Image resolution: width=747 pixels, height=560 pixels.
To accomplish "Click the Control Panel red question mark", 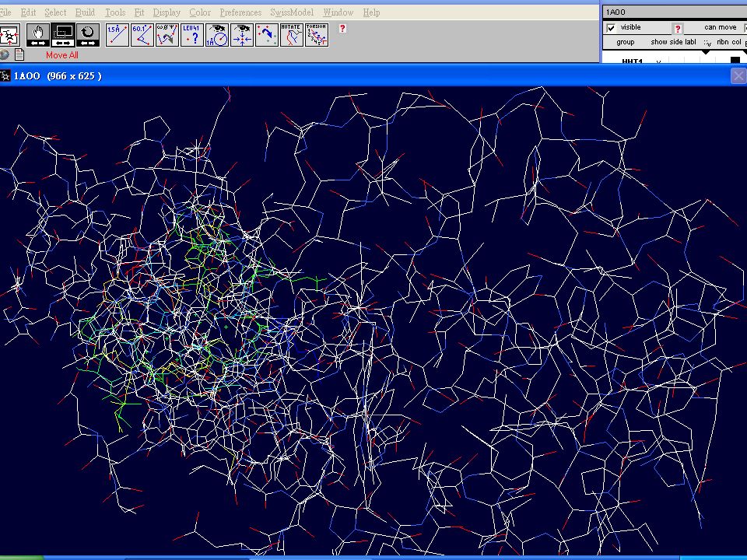I will click(x=678, y=29).
